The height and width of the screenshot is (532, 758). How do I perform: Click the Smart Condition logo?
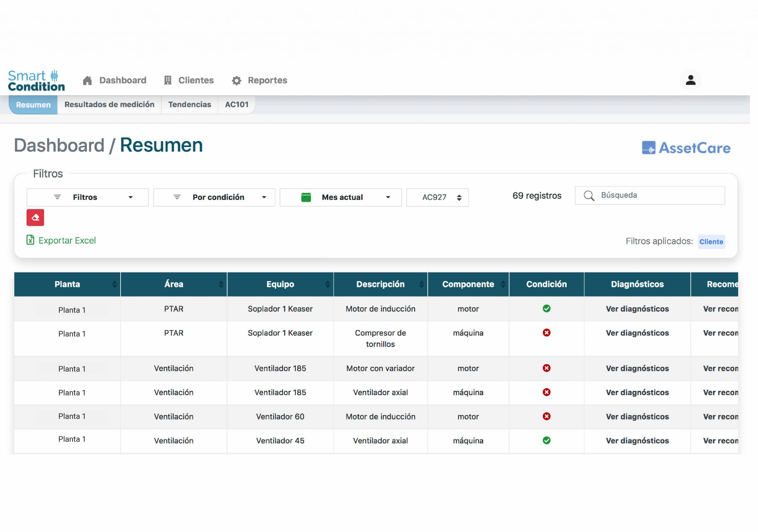coord(36,80)
